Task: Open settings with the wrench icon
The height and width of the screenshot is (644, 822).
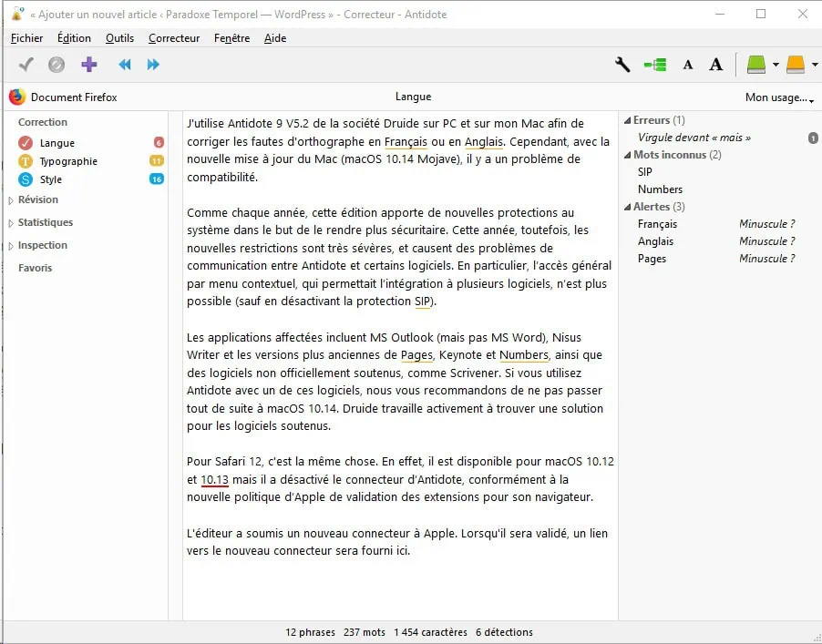Action: coord(622,65)
